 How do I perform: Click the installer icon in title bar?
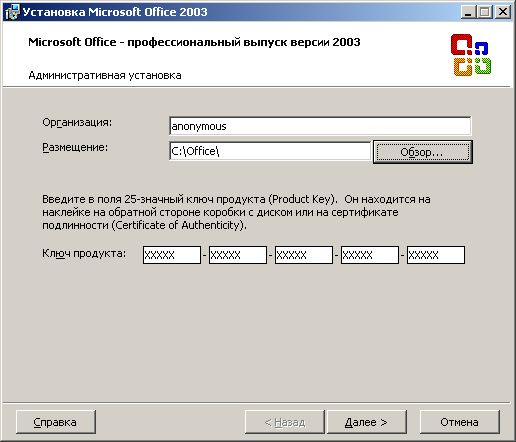point(12,12)
